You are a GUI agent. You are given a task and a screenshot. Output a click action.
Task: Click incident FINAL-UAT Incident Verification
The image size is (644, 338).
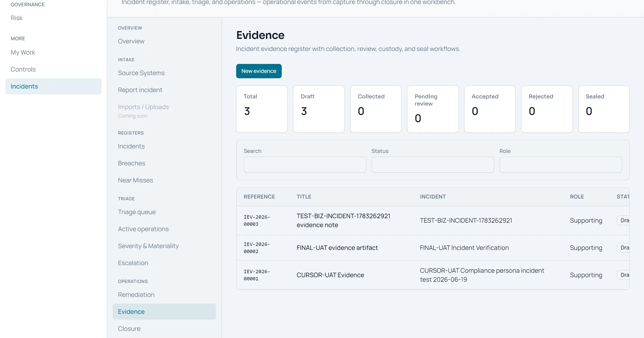pos(464,248)
